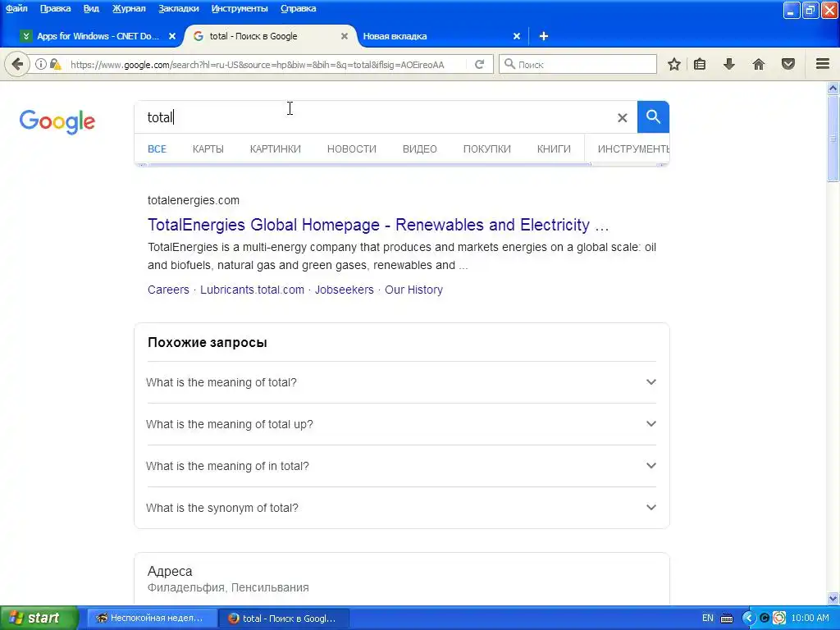Click the Firefox Поиск search field
840x630 pixels.
tap(577, 64)
